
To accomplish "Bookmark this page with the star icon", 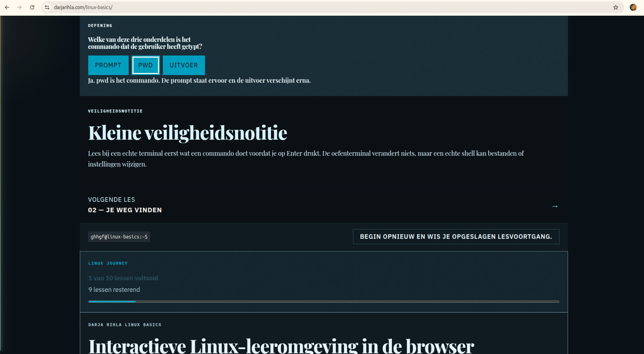I will coord(616,7).
